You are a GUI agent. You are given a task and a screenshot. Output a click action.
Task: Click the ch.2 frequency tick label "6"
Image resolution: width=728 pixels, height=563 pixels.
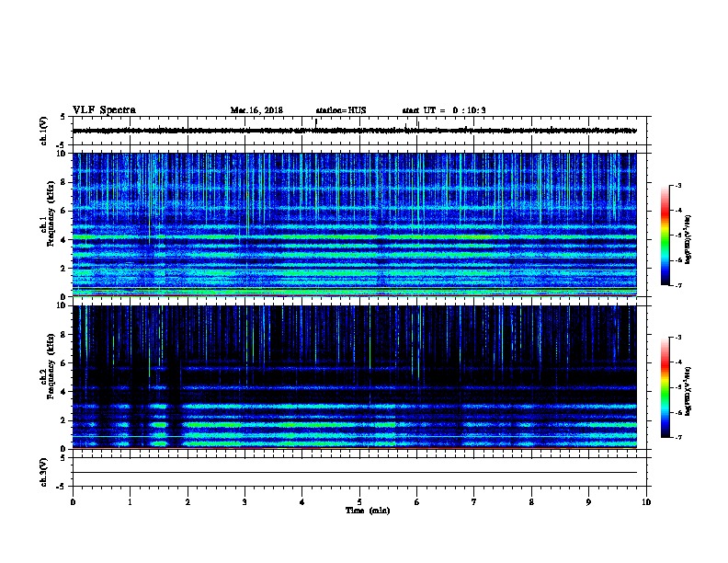click(x=63, y=363)
